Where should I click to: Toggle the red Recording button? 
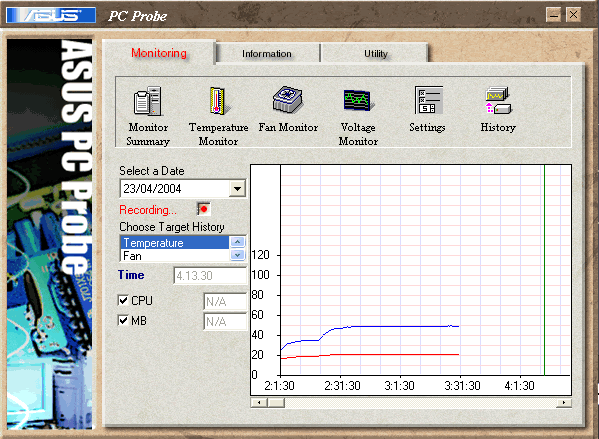point(204,209)
